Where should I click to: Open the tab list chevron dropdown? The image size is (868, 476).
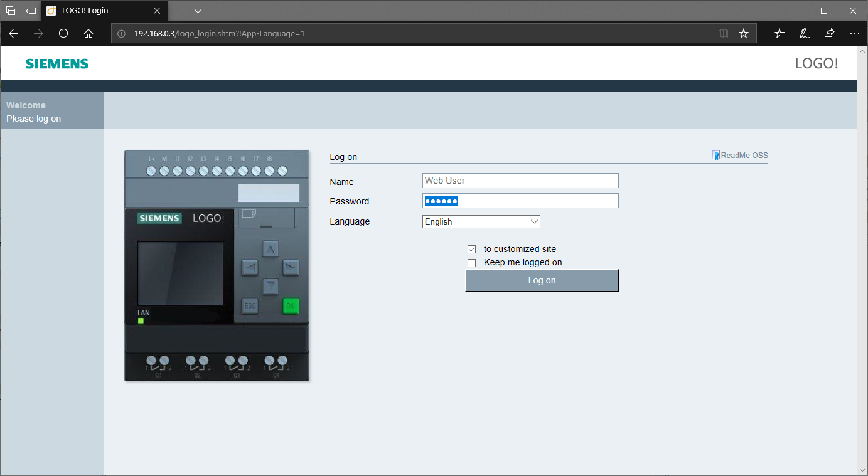(x=198, y=11)
